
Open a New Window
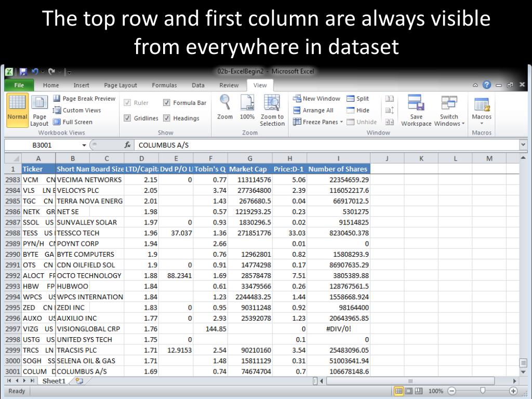point(316,98)
